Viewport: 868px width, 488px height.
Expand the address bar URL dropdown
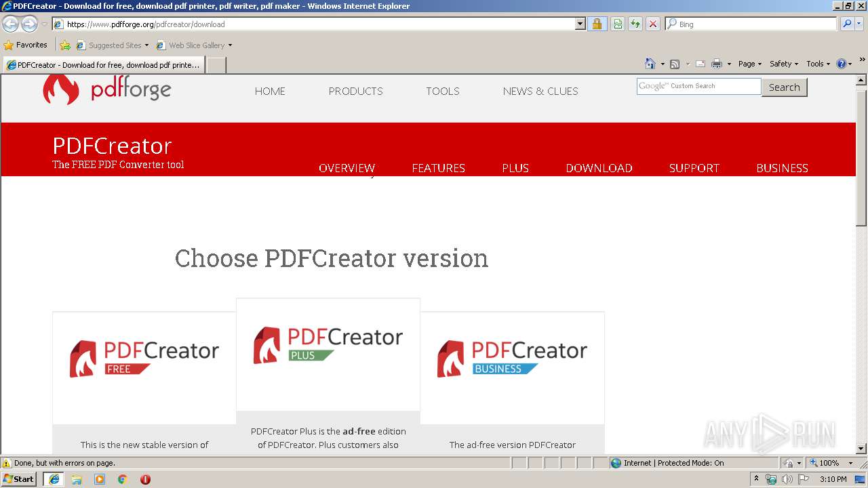tap(580, 24)
